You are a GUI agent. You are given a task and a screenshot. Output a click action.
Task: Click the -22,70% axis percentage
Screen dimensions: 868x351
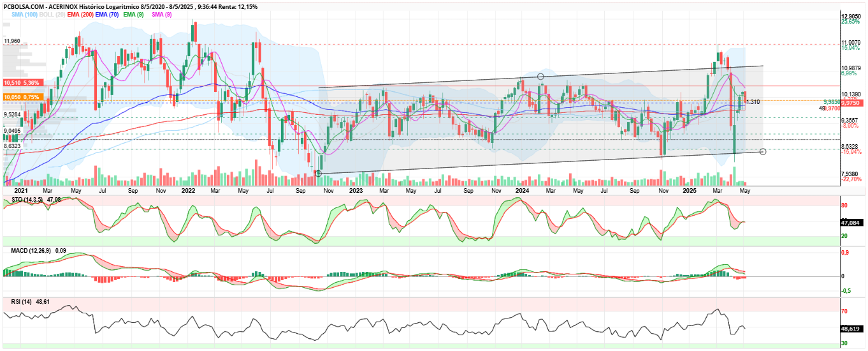[851, 179]
